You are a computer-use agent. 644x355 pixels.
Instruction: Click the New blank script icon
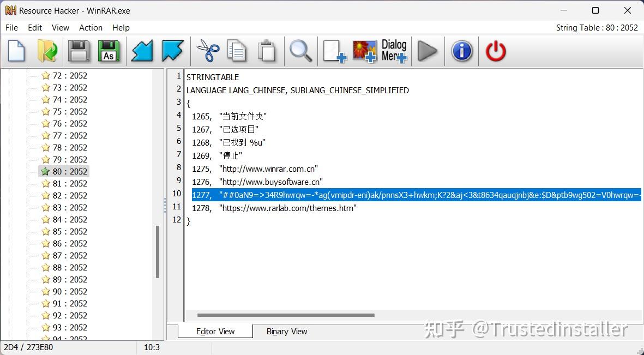pyautogui.click(x=16, y=51)
